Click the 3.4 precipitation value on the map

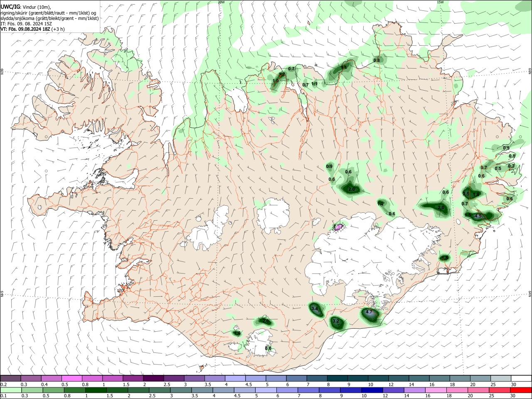tap(315, 308)
